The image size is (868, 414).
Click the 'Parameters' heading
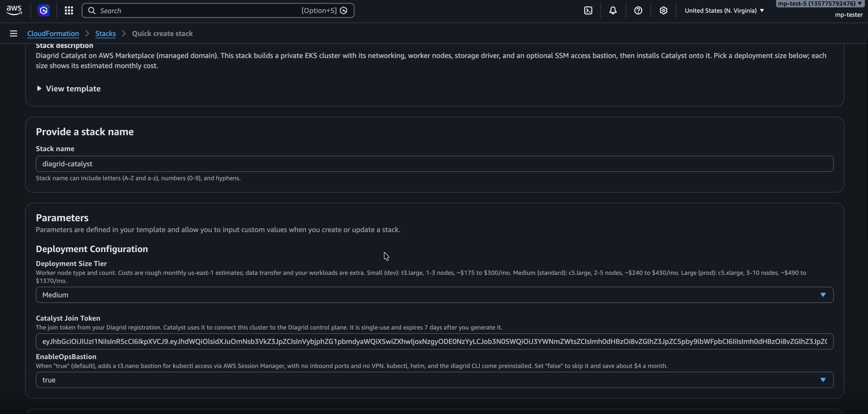pyautogui.click(x=62, y=218)
